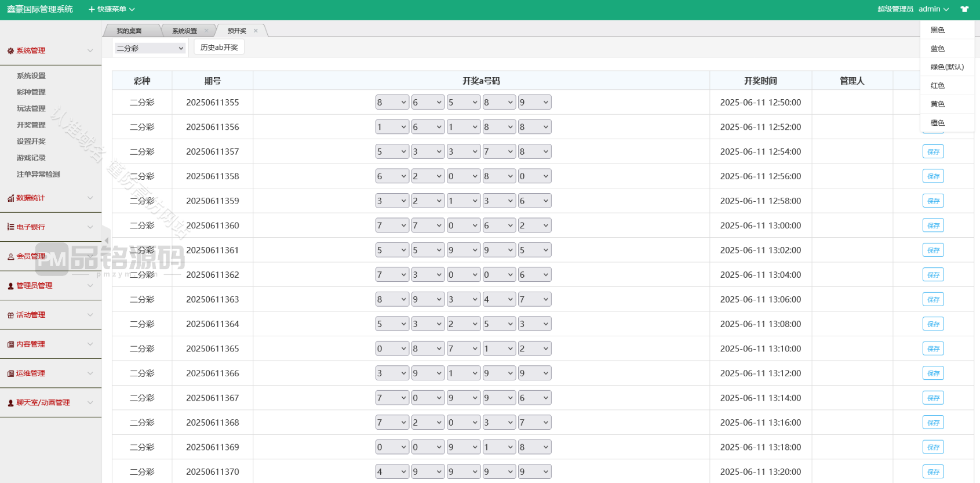Expand the 运维管理 sidebar section
This screenshot has height=483, width=980.
50,373
